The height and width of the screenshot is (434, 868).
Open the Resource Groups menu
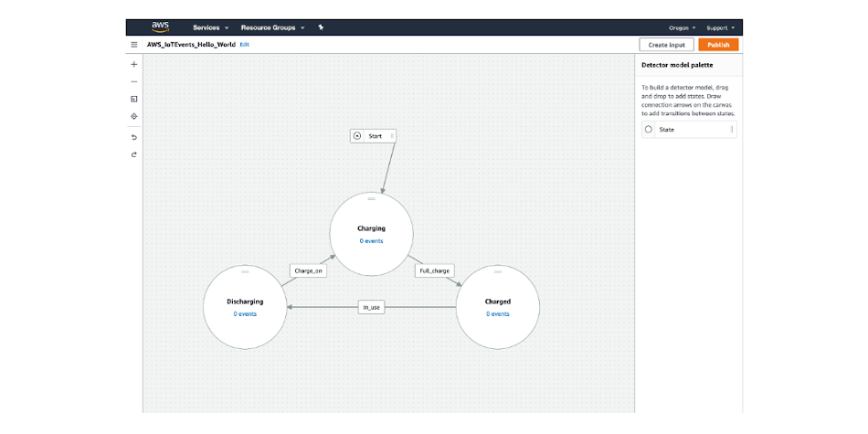point(273,27)
